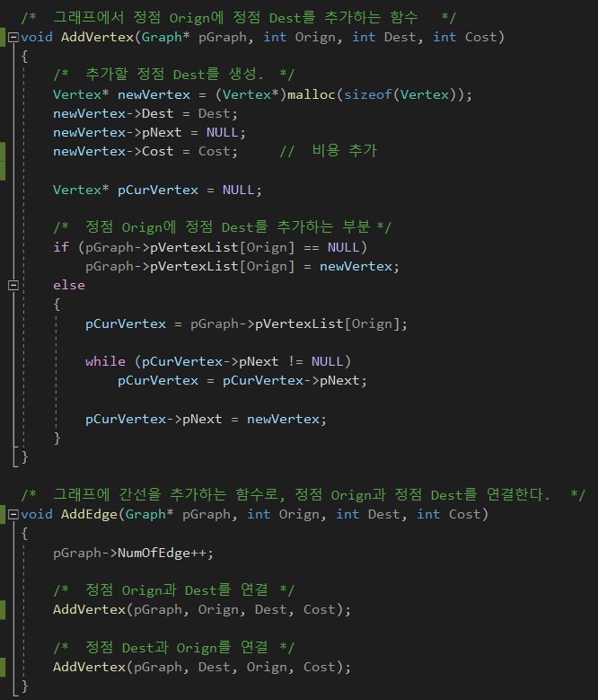Click the 'newVertex->Cost = Cost;' statement
This screenshot has width=598, height=700.
[145, 152]
